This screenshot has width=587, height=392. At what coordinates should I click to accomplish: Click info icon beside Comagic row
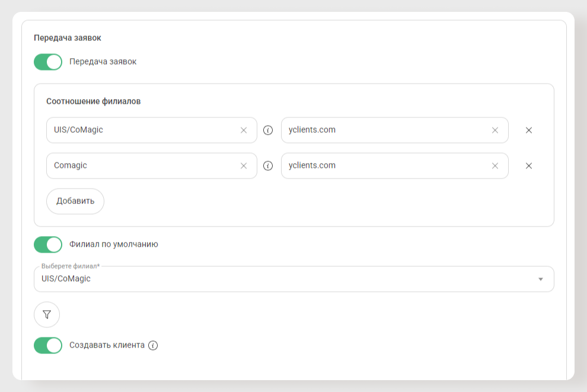point(268,166)
